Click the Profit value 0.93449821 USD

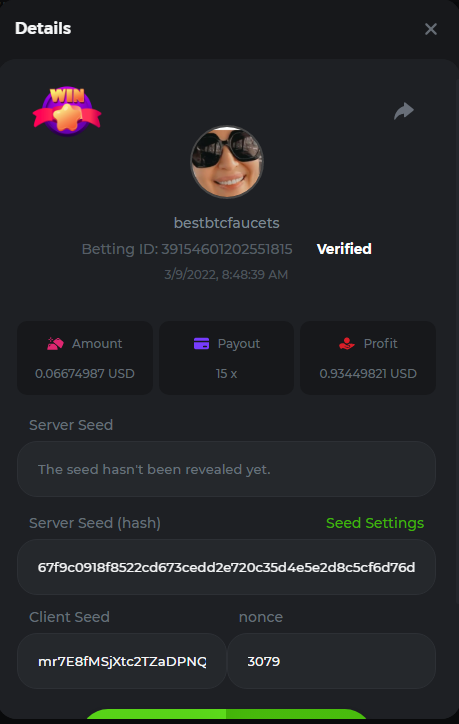(368, 374)
